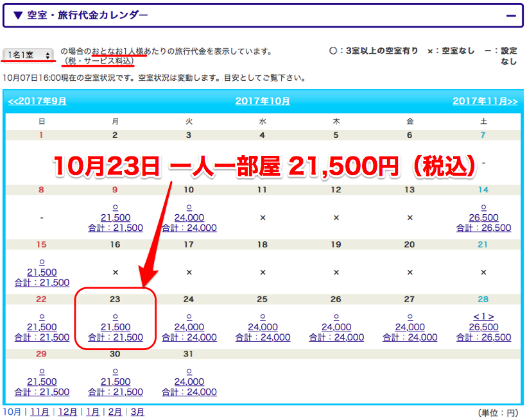
Task: Click the availability circle for October 10
Action: coord(189,208)
